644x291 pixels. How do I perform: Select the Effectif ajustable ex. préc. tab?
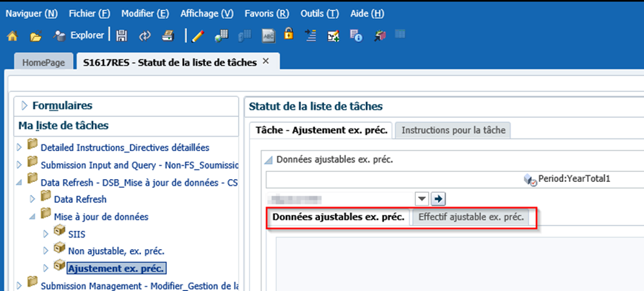coord(472,217)
